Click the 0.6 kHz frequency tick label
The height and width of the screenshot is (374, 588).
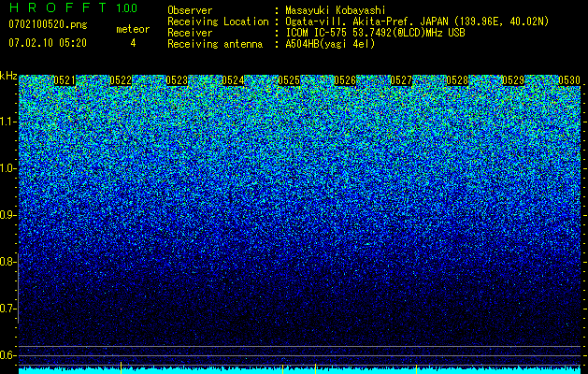(x=7, y=355)
